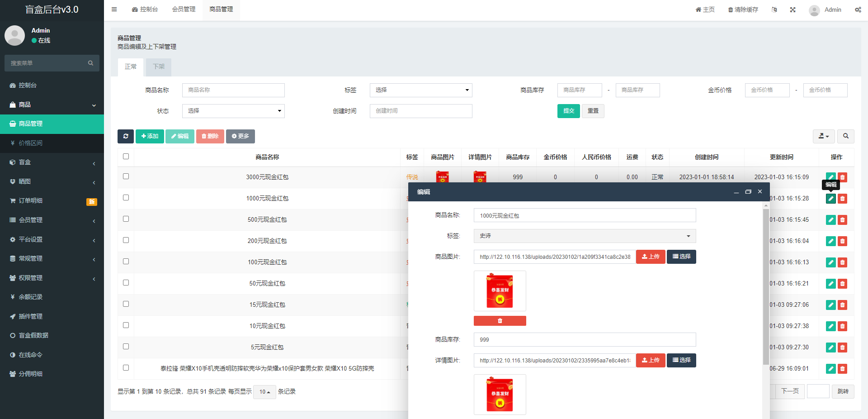Check the box beside 15元现金红包
Viewport: 868px width, 419px height.
126,304
